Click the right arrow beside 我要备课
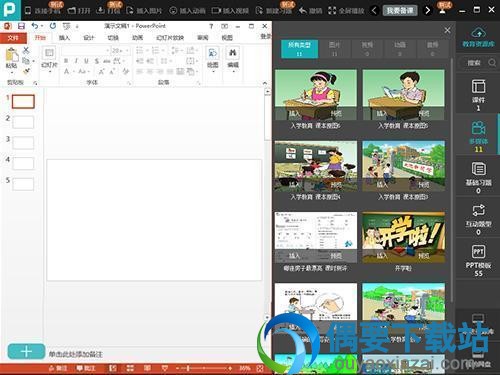500x375 pixels. pos(427,11)
